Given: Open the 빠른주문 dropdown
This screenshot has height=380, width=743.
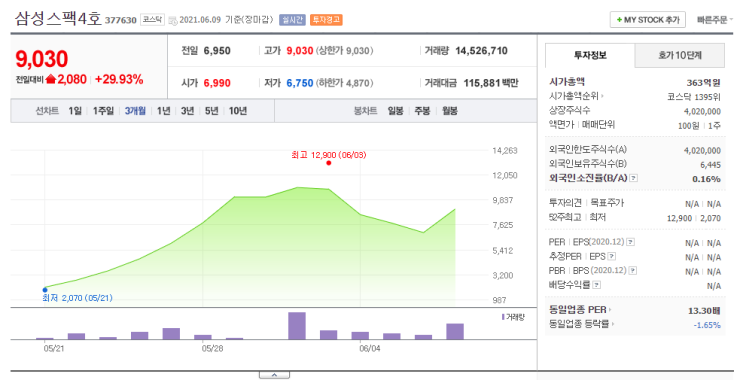Looking at the screenshot, I should click(x=715, y=20).
